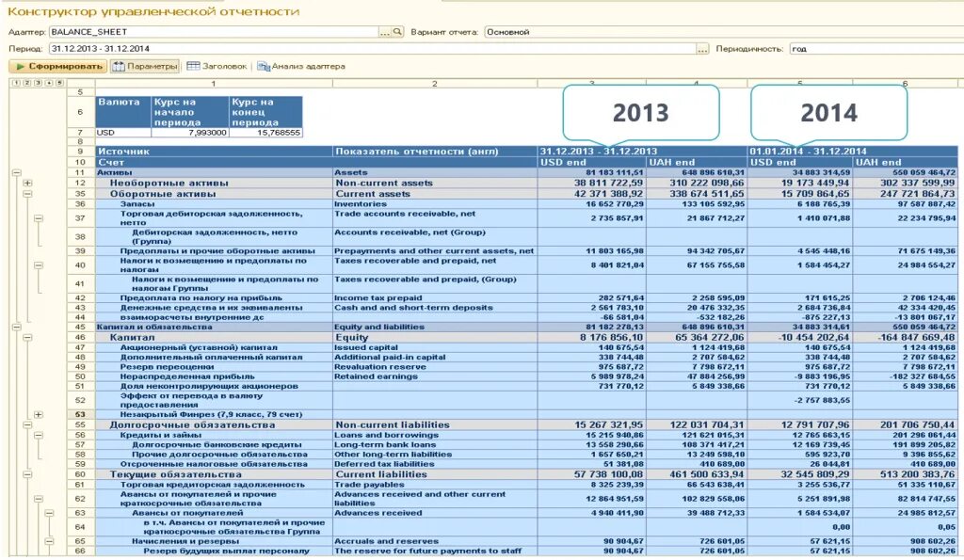Select Long-term bank loans cell

click(435, 444)
